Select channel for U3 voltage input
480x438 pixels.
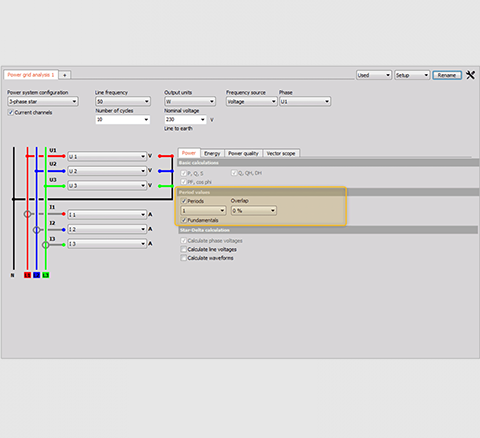107,185
